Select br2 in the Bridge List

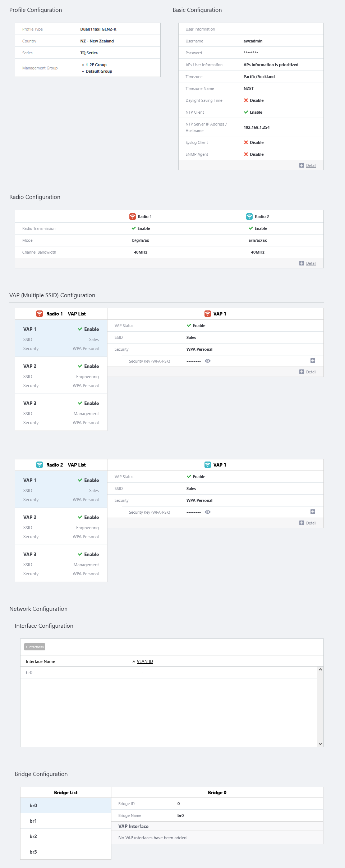point(66,836)
